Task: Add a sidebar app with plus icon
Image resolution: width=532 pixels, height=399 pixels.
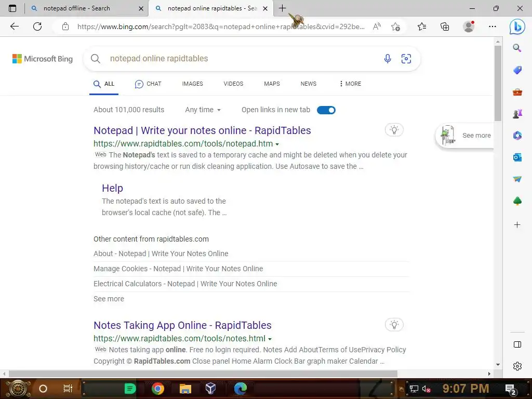Action: (x=517, y=224)
